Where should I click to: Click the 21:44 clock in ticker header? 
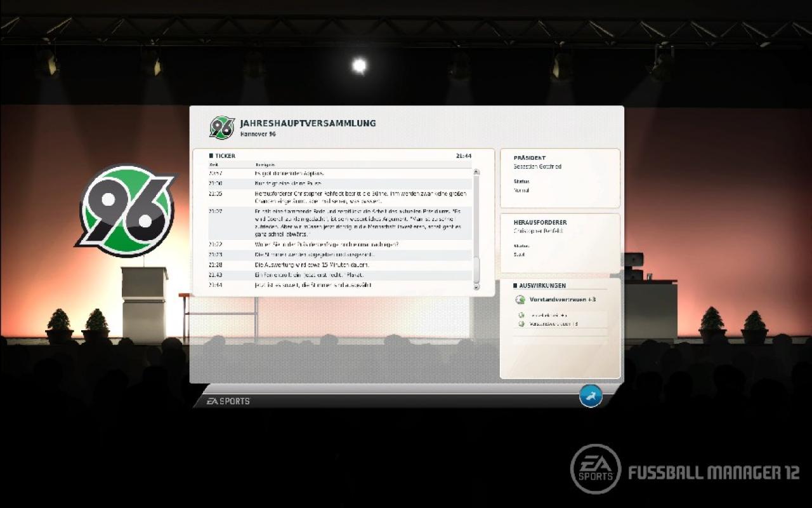464,156
